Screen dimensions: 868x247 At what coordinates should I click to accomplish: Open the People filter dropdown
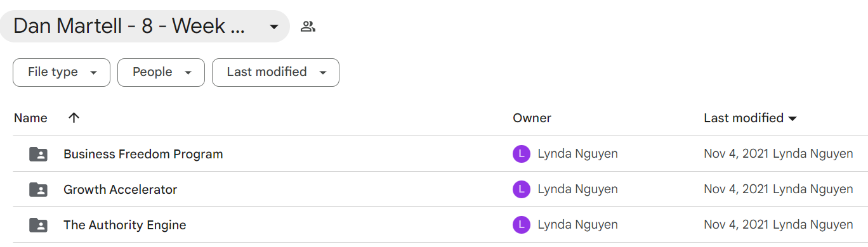pos(161,72)
